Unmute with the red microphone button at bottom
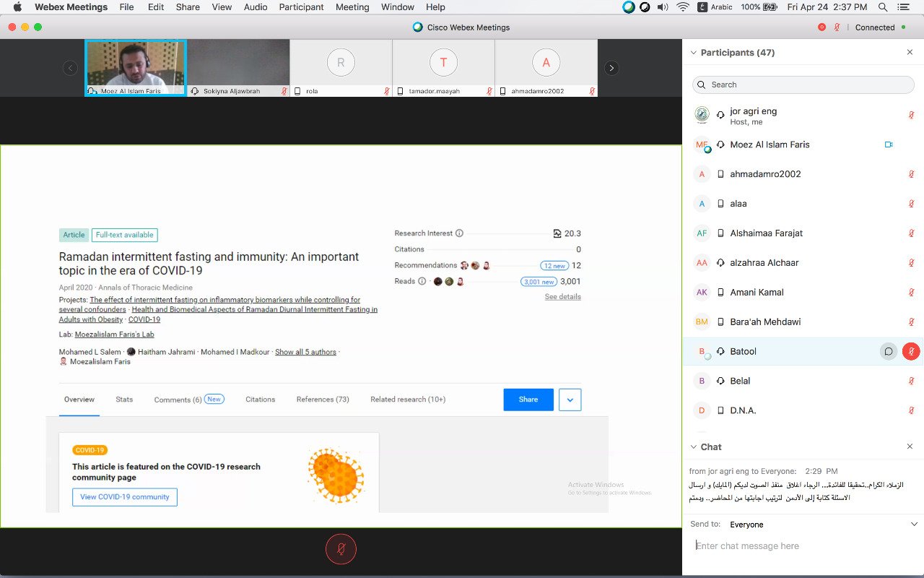The width and height of the screenshot is (924, 578). click(x=341, y=550)
